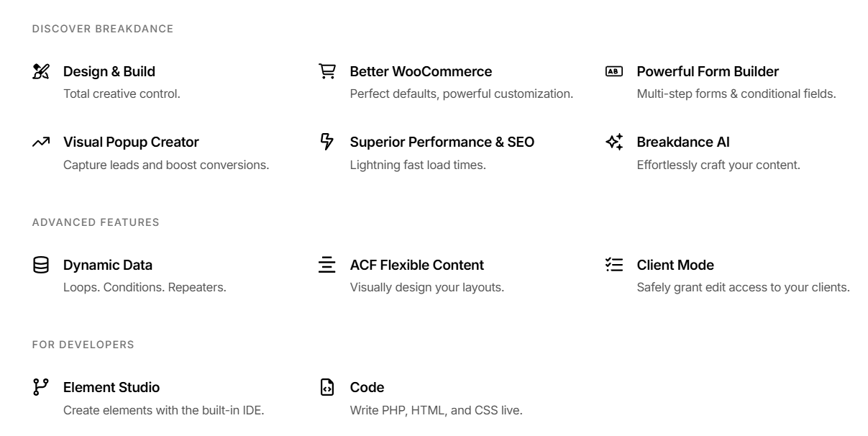This screenshot has height=436, width=868.
Task: Select Element Studio under For Developers
Action: (x=111, y=387)
